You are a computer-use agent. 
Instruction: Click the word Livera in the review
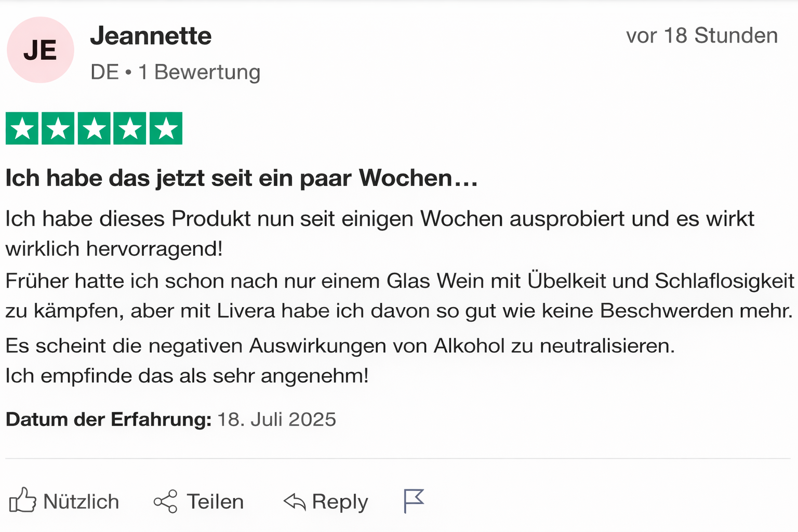(x=246, y=311)
